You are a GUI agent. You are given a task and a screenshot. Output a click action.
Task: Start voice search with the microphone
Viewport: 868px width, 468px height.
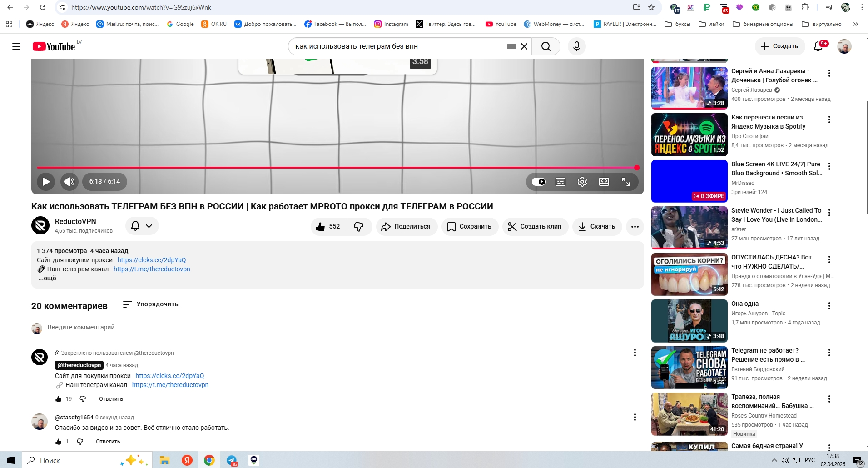(577, 46)
